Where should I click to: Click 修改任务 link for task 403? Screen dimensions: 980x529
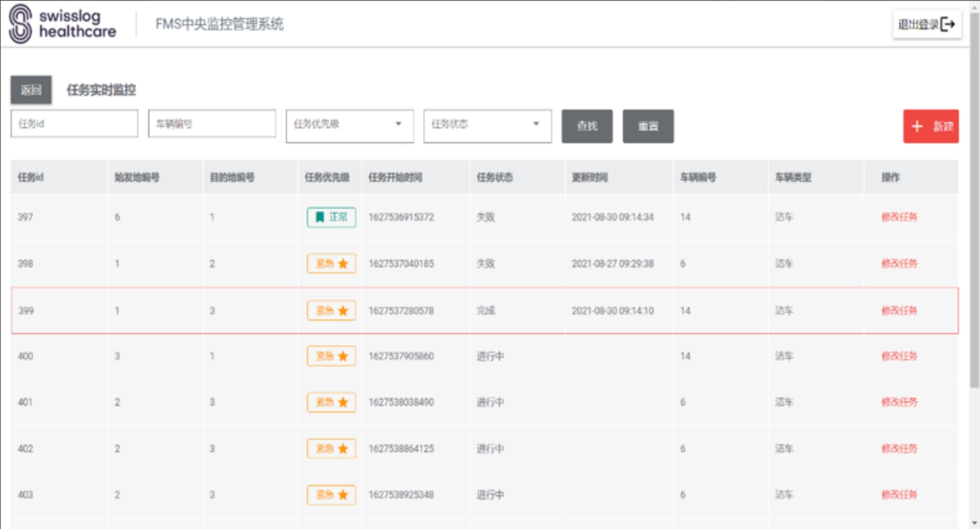click(x=899, y=495)
